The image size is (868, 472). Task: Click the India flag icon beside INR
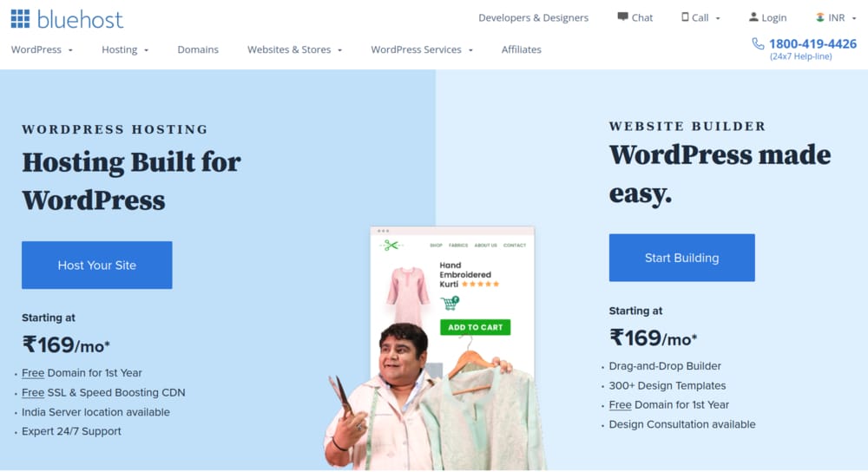(820, 17)
